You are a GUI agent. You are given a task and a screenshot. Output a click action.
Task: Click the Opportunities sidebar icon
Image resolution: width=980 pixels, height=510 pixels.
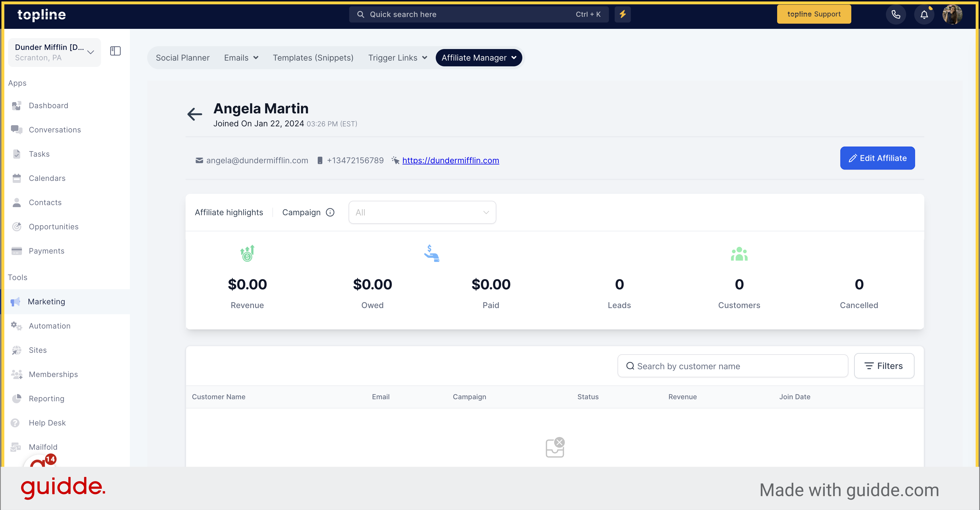[18, 226]
